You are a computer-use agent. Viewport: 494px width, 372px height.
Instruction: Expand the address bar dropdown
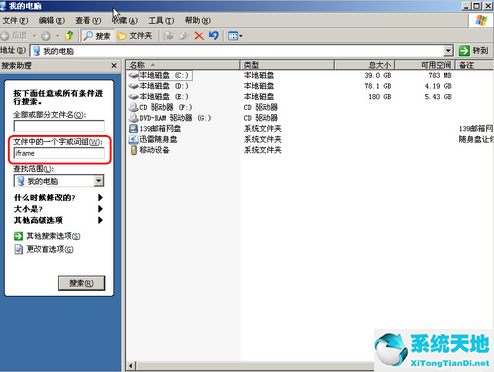point(449,51)
